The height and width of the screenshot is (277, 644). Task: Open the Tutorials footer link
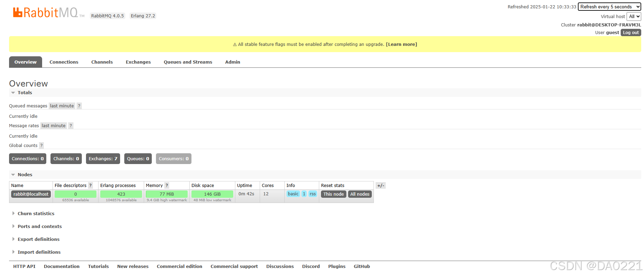coord(99,267)
